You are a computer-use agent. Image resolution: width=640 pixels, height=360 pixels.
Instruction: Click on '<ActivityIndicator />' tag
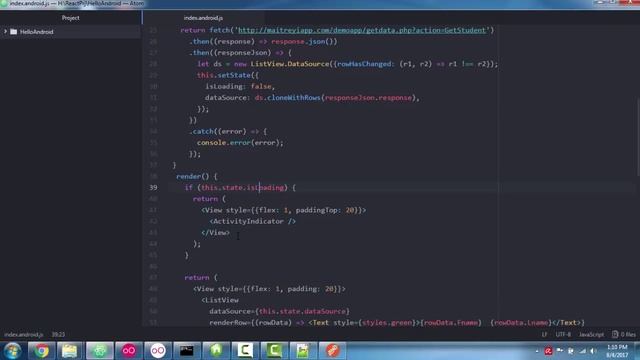pos(253,221)
